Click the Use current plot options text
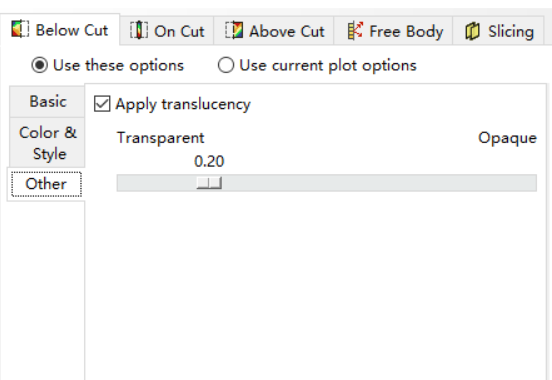This screenshot has height=380, width=552. coord(328,66)
